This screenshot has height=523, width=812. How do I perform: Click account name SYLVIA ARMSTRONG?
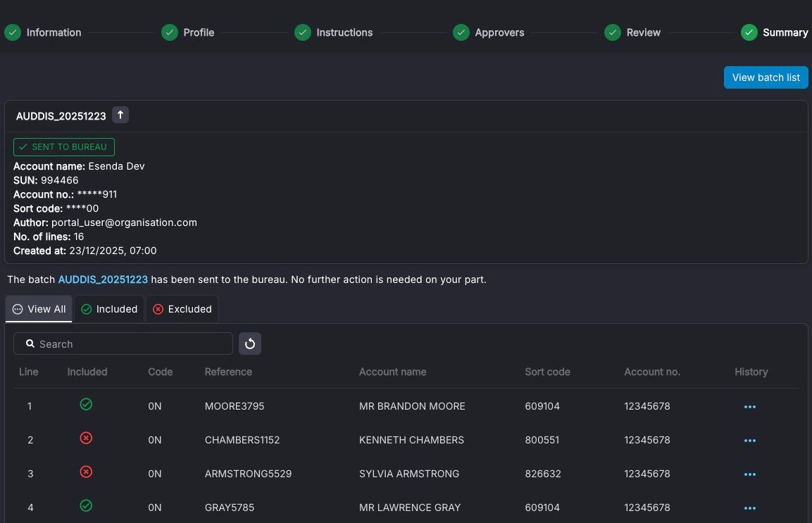pos(408,473)
